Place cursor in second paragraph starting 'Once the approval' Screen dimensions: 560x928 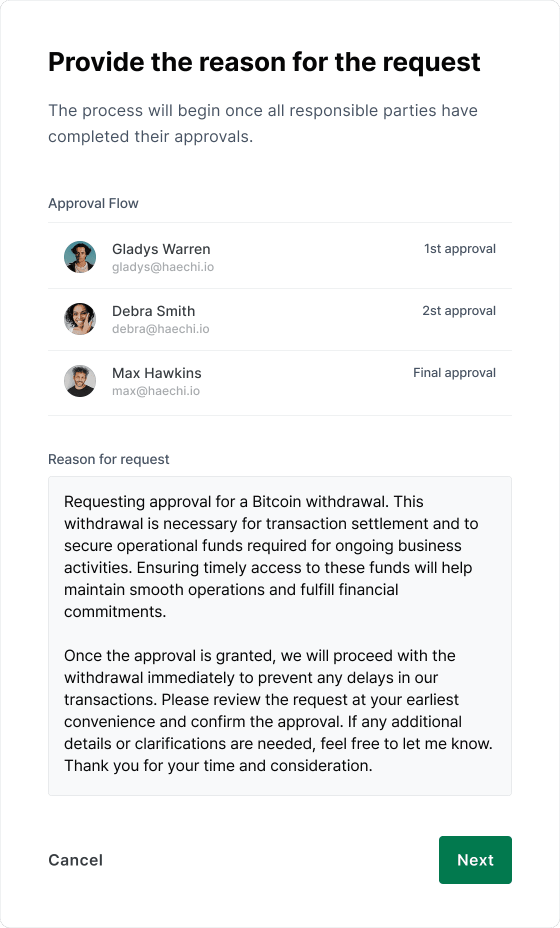278,710
